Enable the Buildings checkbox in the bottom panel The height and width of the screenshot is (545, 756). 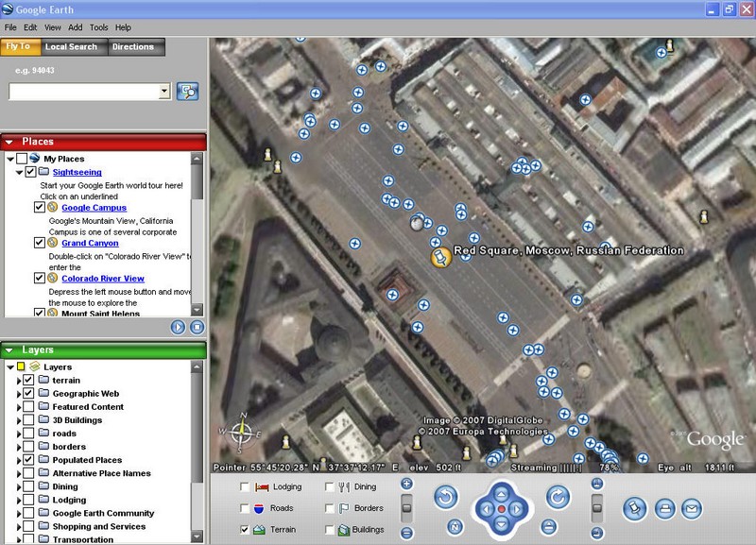click(329, 530)
